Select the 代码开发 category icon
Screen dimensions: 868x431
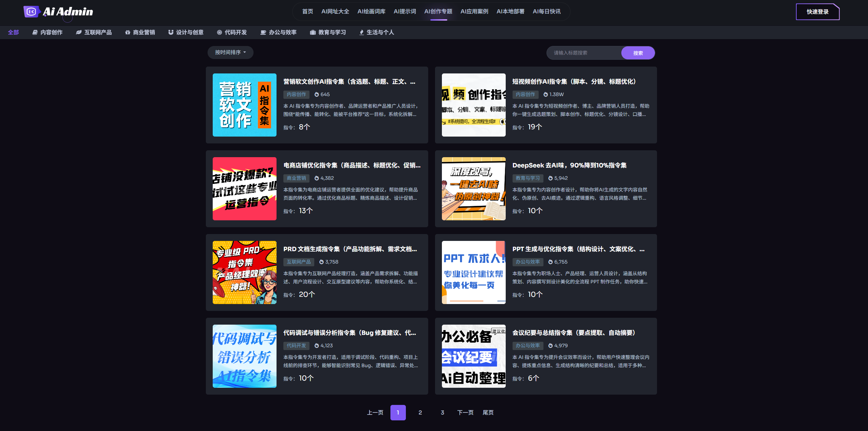[x=219, y=32]
